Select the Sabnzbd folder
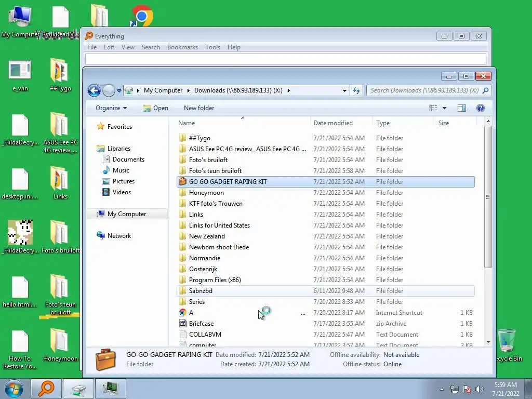The width and height of the screenshot is (532, 399). (x=326, y=291)
